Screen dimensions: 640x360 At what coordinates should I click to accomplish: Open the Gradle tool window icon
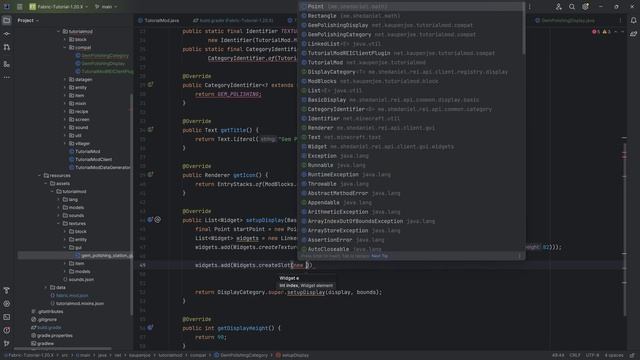point(633,34)
